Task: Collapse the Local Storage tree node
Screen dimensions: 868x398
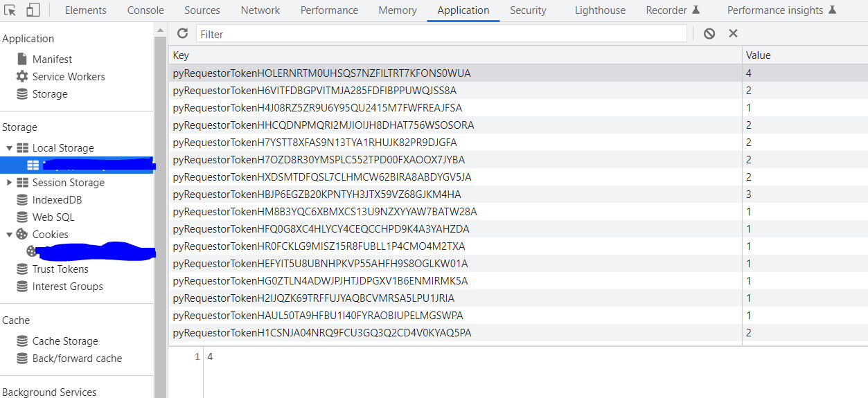Action: [x=9, y=147]
